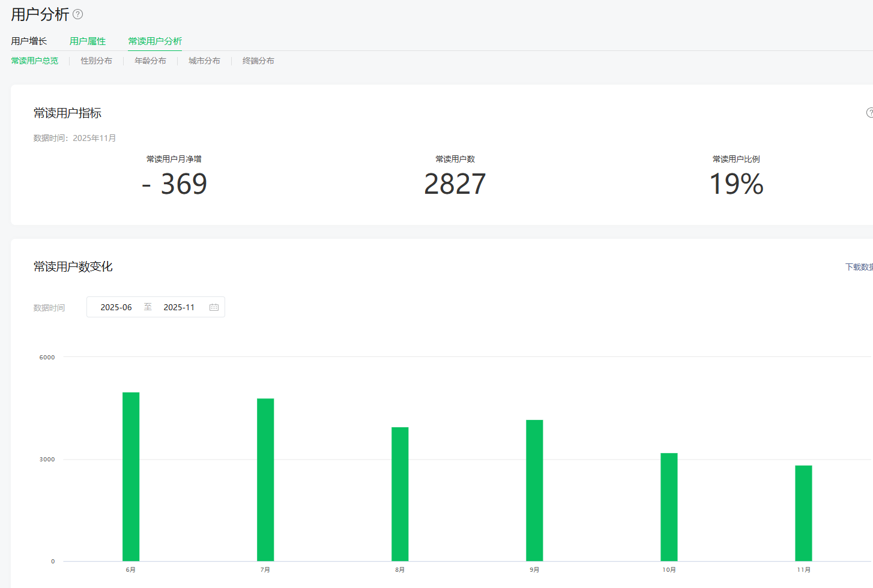Open the 常读用户总览 sub-tab

(35, 61)
